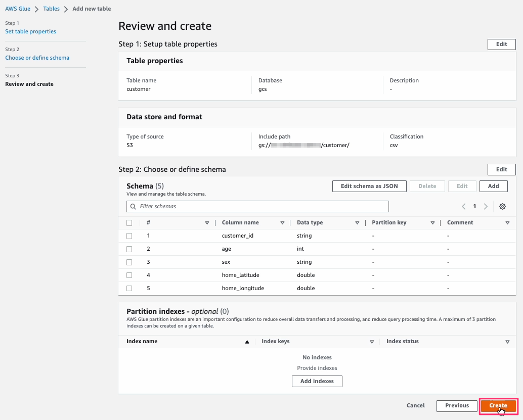Screen dimensions: 523x420
Task: Click home_longitude column name cell
Action: (243, 288)
